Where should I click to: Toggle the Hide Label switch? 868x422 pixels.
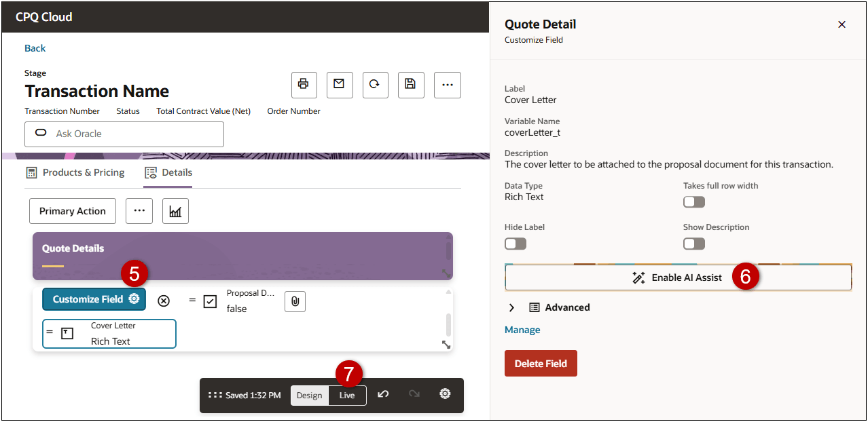[x=516, y=244]
